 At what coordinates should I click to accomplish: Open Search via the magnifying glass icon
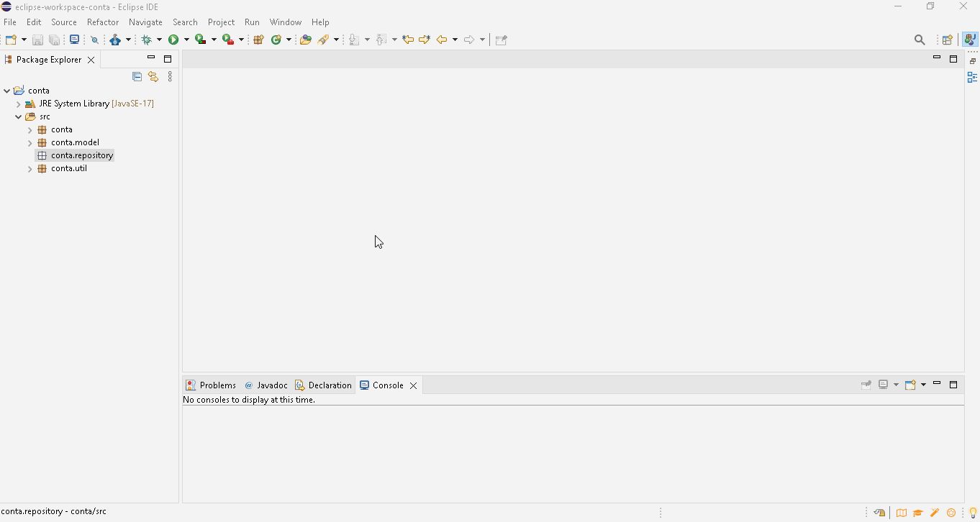[x=920, y=40]
